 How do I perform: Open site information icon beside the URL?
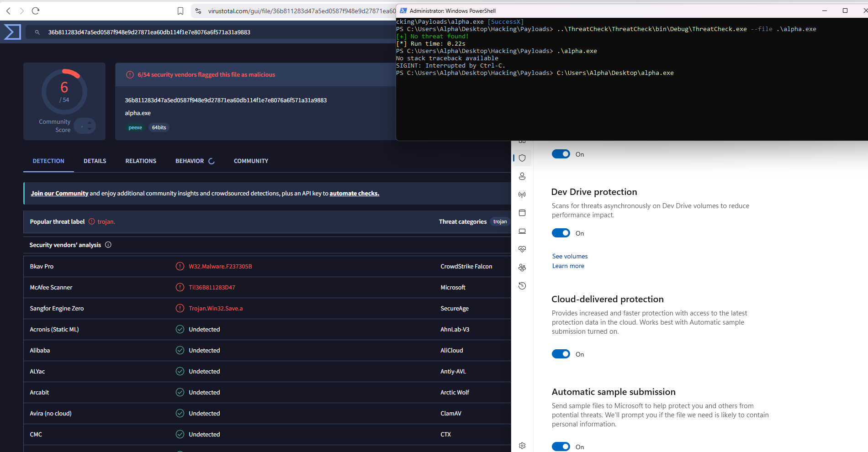tap(198, 11)
